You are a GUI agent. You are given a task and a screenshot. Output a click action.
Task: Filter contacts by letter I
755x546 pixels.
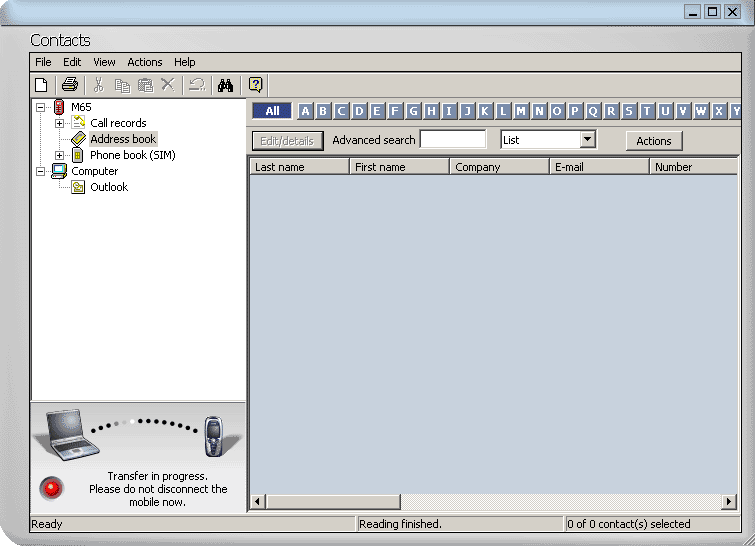[x=449, y=111]
